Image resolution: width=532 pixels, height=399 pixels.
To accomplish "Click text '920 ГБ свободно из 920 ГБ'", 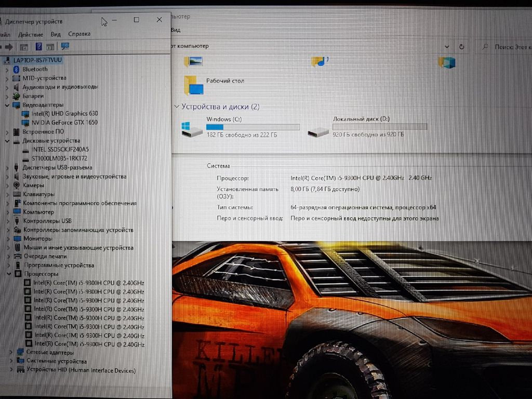I will pos(368,135).
